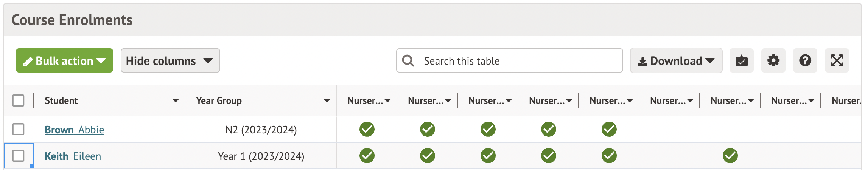868x170 pixels.
Task: Open the Hide columns dropdown
Action: pos(170,60)
